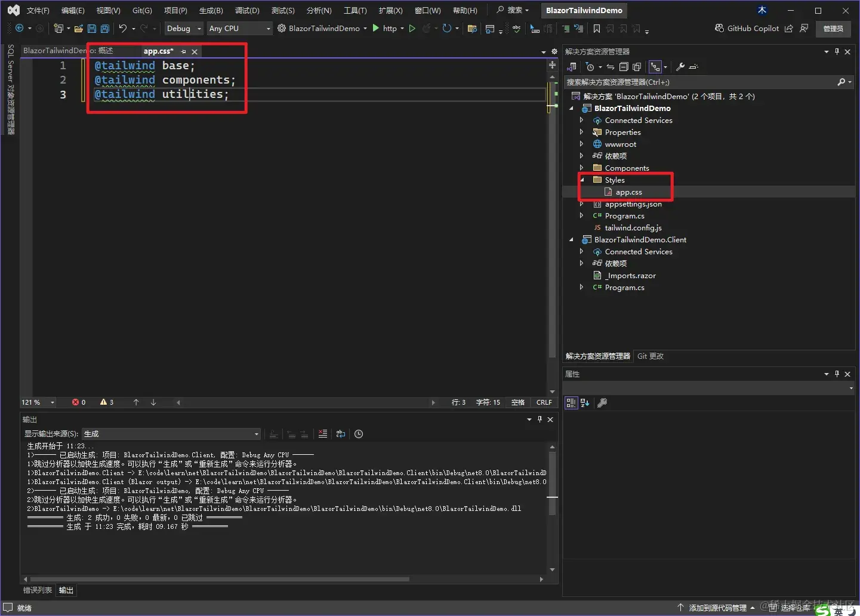Image resolution: width=860 pixels, height=616 pixels.
Task: Click the 选择仓库 status bar button
Action: (790, 608)
